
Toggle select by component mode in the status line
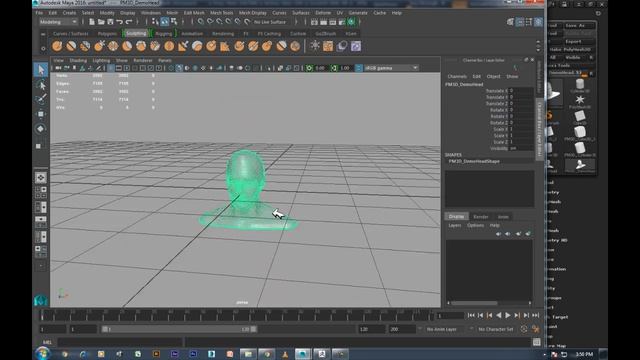click(x=174, y=22)
